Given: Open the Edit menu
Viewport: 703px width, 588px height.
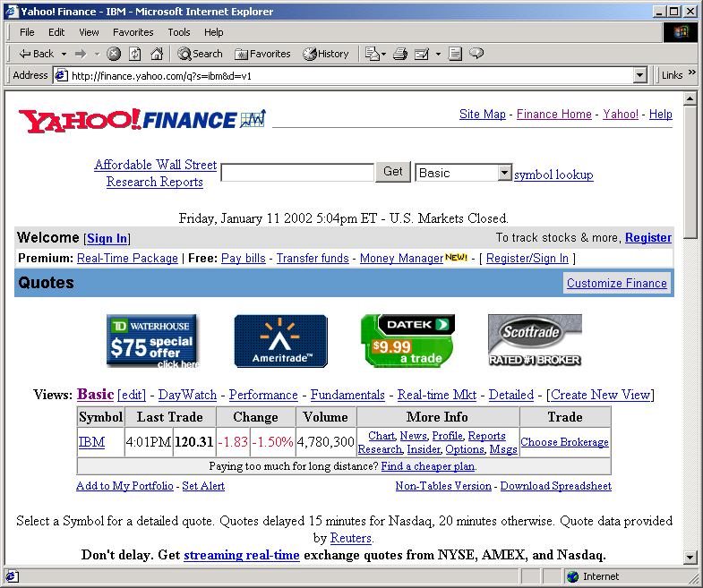Looking at the screenshot, I should point(56,32).
